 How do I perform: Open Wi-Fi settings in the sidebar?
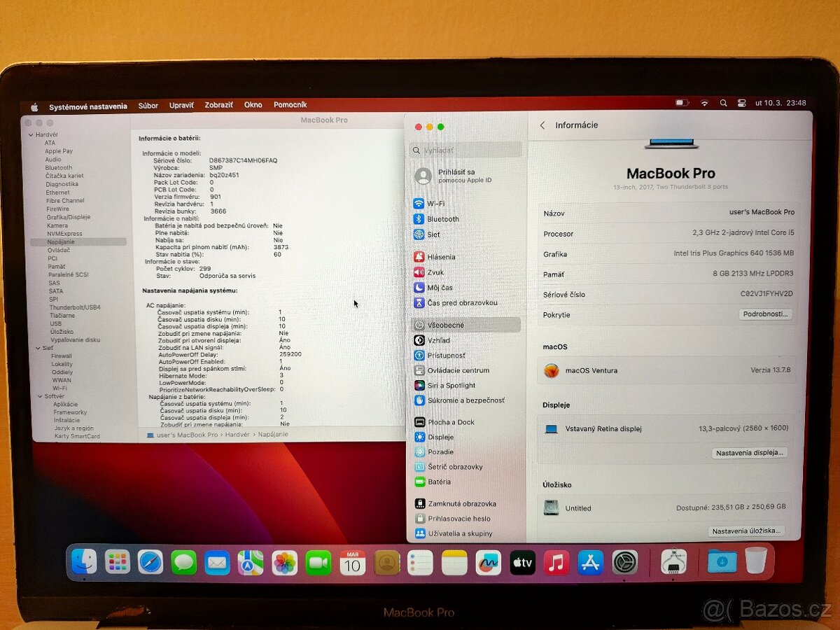[x=434, y=204]
